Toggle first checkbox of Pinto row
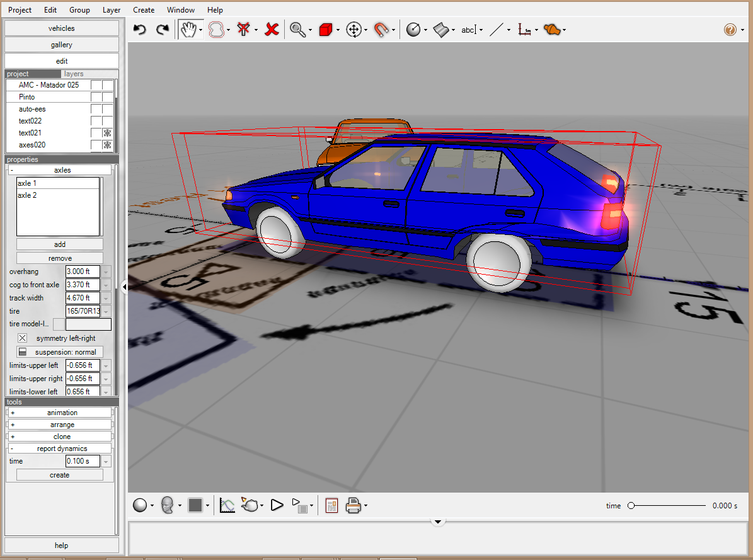Image resolution: width=753 pixels, height=560 pixels. coord(96,97)
